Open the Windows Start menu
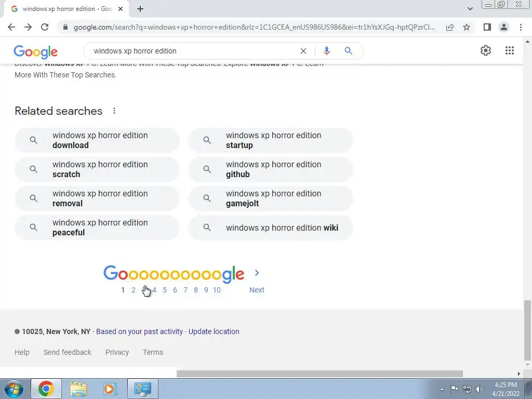This screenshot has width=532, height=399. pyautogui.click(x=13, y=389)
